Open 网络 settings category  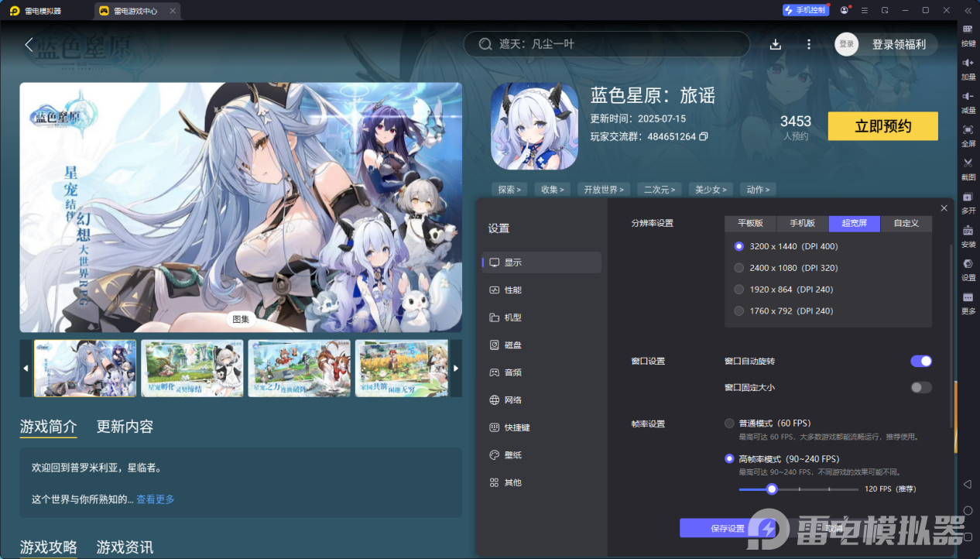click(541, 400)
